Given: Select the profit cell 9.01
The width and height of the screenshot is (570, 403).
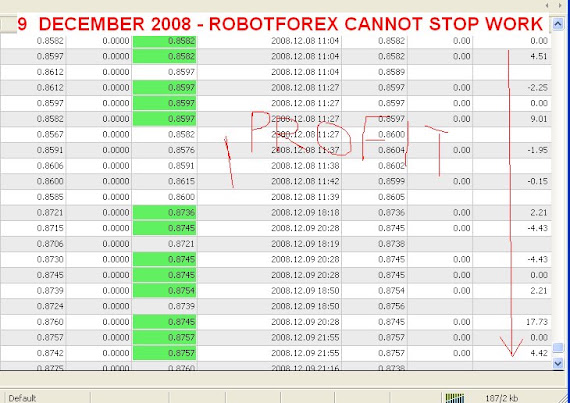Looking at the screenshot, I should [x=538, y=119].
